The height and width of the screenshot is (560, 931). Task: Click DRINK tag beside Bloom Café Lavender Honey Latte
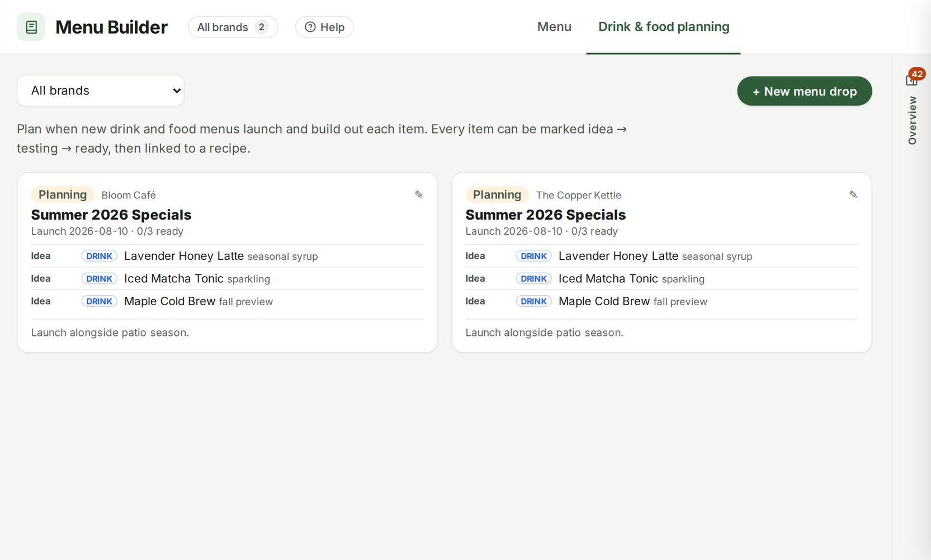[100, 256]
